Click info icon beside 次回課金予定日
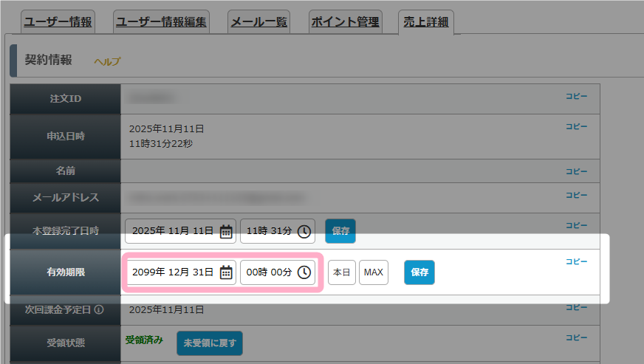This screenshot has height=364, width=644. click(98, 309)
